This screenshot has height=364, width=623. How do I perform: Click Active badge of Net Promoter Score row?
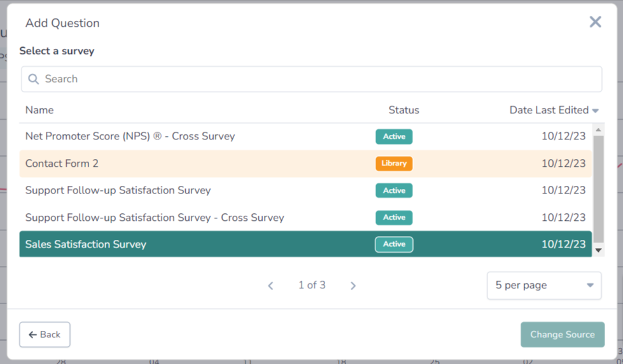click(394, 136)
